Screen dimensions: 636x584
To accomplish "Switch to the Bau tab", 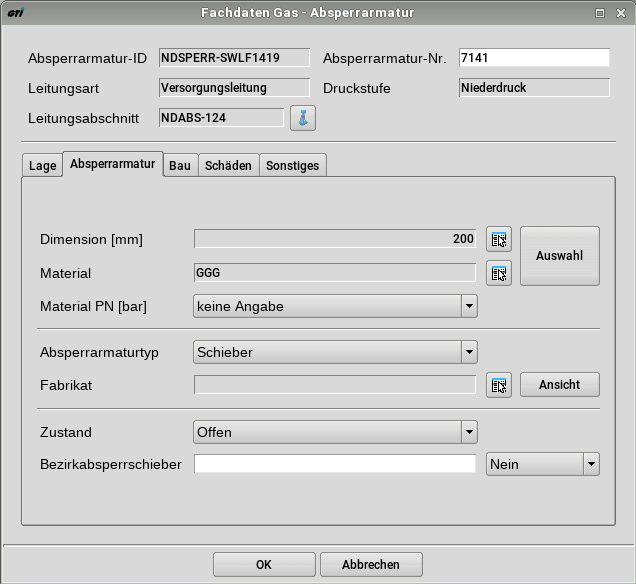I will point(180,166).
